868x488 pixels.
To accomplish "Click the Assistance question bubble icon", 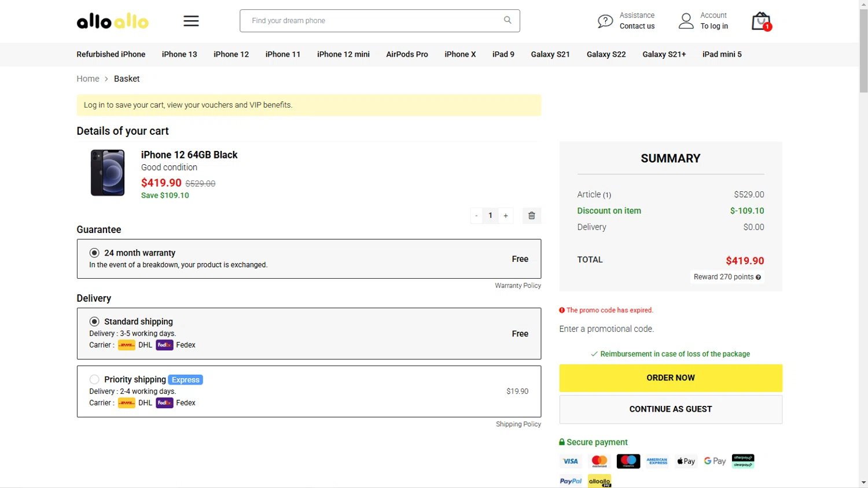I will point(605,21).
